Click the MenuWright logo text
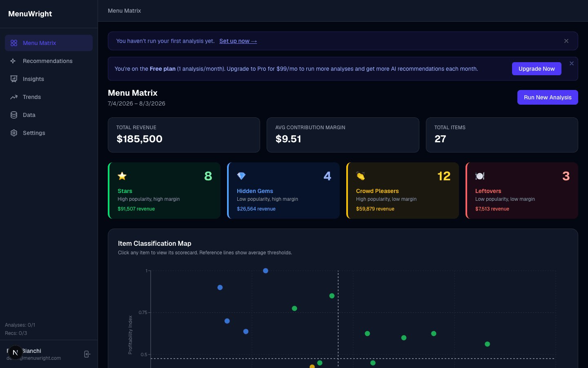 [x=30, y=14]
